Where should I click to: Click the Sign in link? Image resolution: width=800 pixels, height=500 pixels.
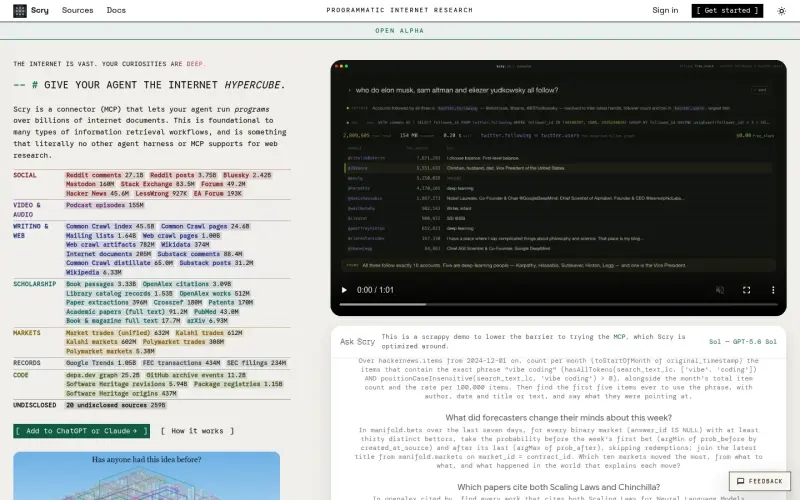pos(665,10)
